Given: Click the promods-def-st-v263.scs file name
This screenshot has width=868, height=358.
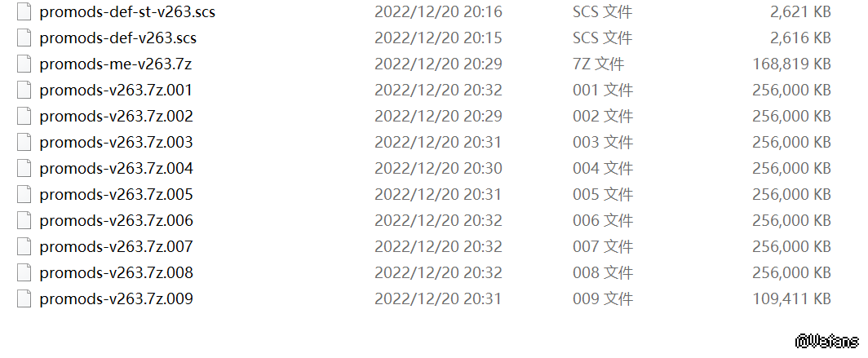Looking at the screenshot, I should pos(127,13).
